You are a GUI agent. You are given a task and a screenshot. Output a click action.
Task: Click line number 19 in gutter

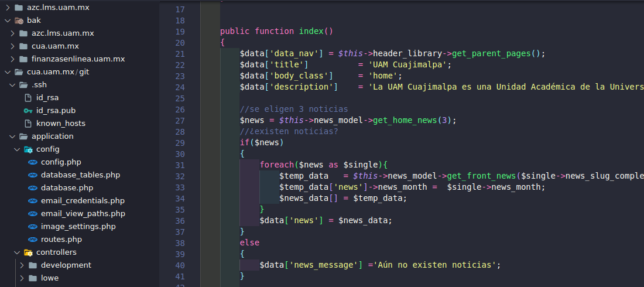[x=180, y=32]
